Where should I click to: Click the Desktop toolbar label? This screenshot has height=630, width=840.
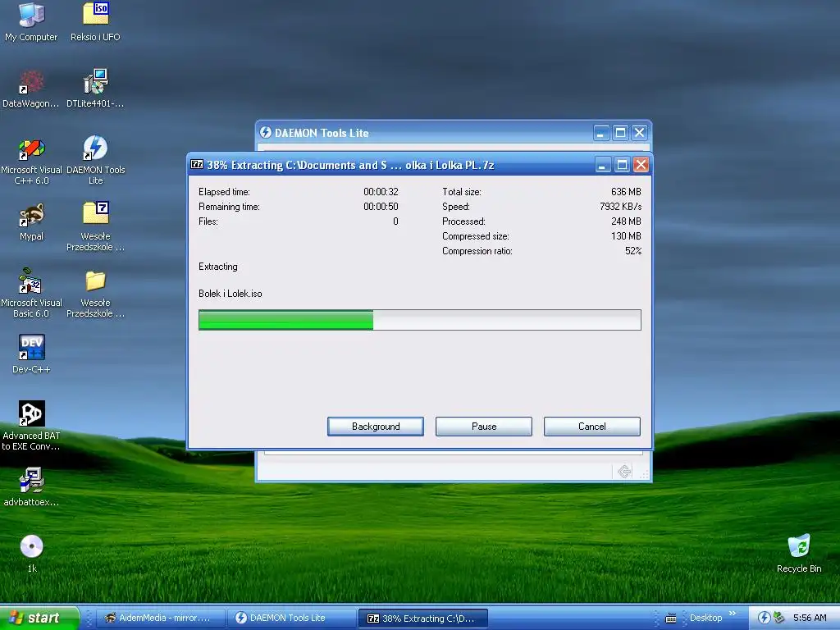(705, 618)
